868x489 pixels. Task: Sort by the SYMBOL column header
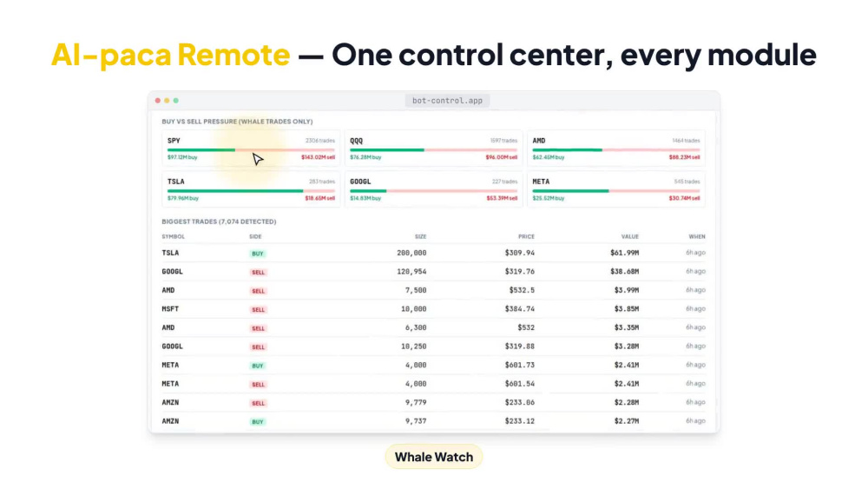tap(174, 236)
